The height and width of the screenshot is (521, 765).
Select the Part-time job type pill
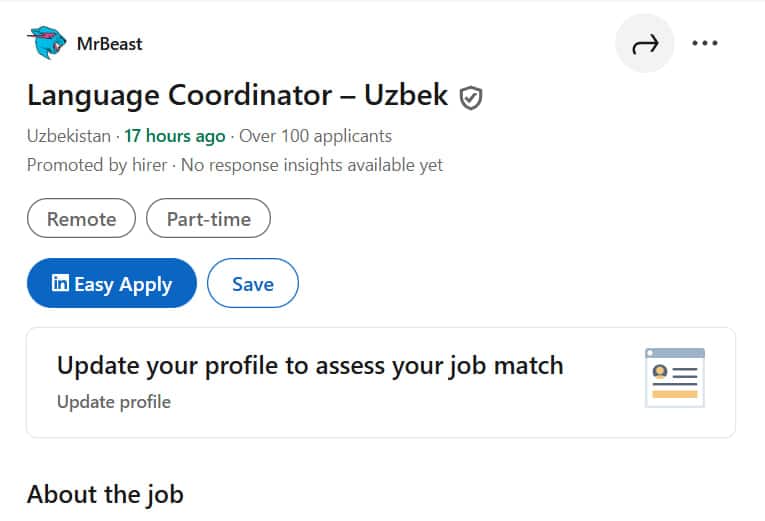coord(208,220)
